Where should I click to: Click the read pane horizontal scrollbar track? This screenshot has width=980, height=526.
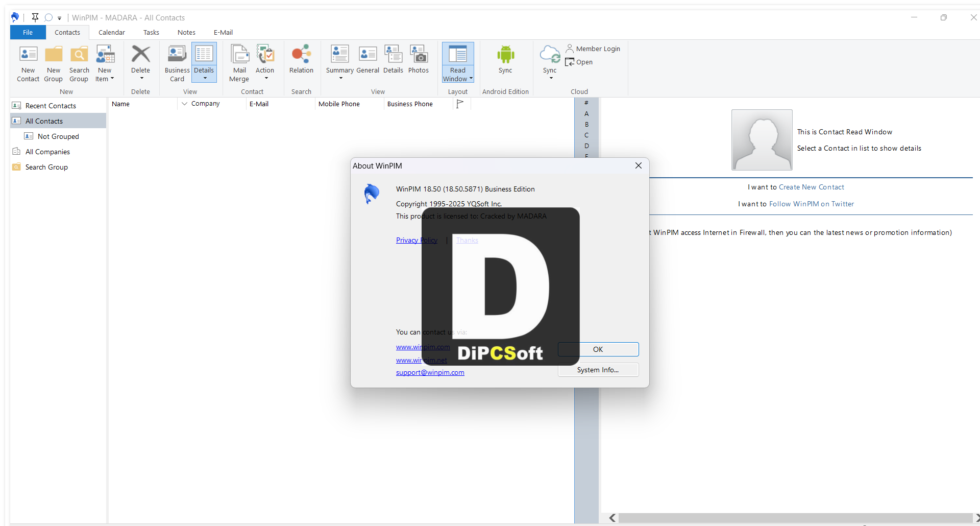[795, 518]
